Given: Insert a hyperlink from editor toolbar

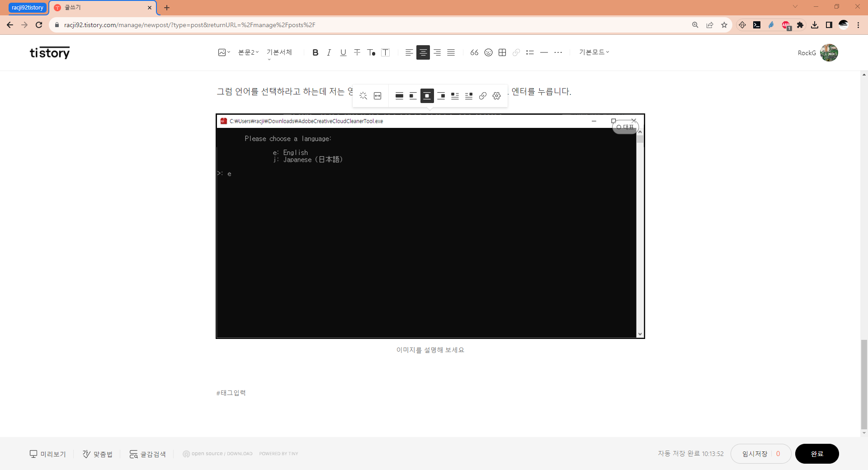Looking at the screenshot, I should tap(516, 52).
